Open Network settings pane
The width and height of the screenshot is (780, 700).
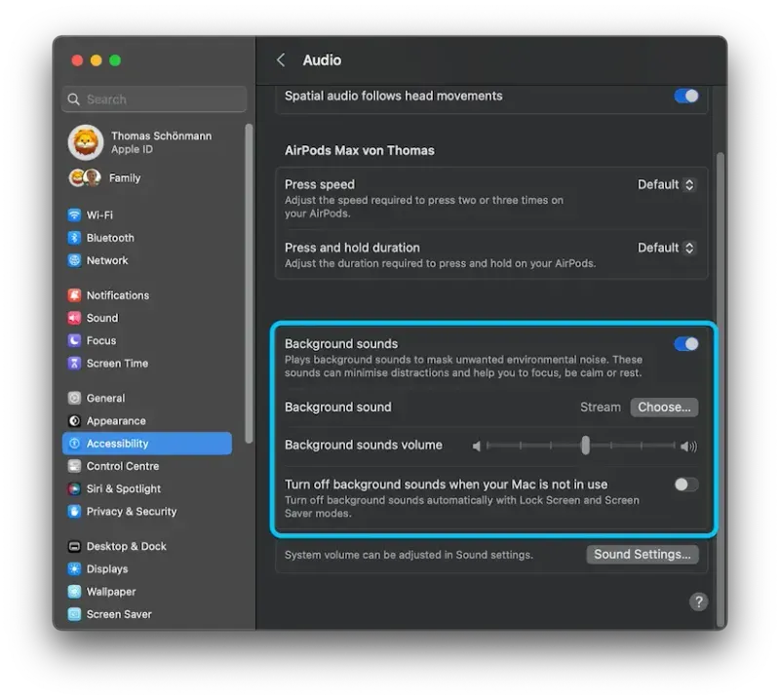(x=147, y=260)
